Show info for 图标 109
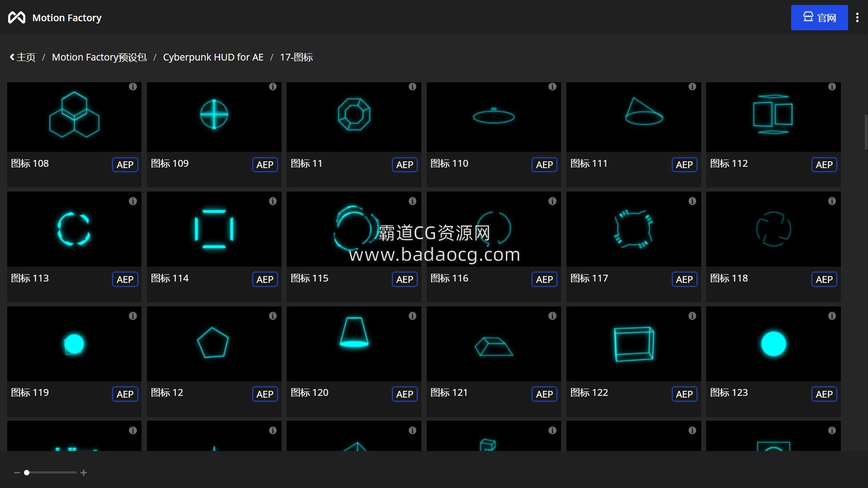Viewport: 868px width, 488px height. click(273, 86)
